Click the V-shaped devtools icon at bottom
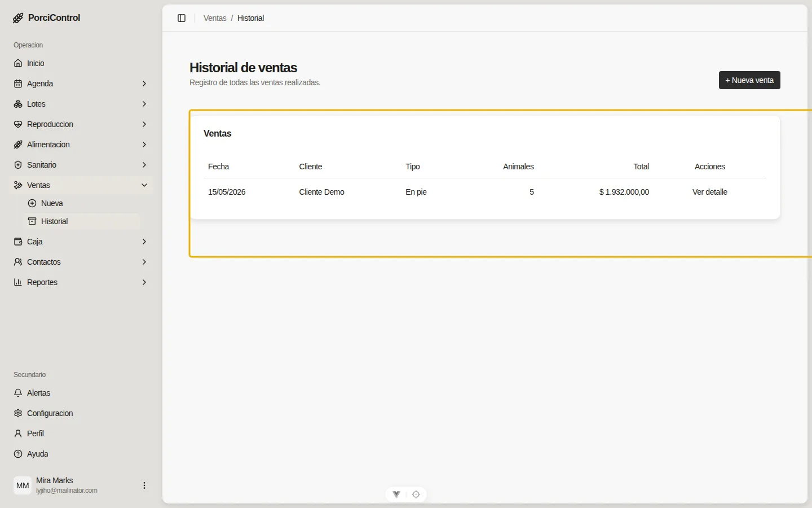This screenshot has height=508, width=812. (396, 494)
